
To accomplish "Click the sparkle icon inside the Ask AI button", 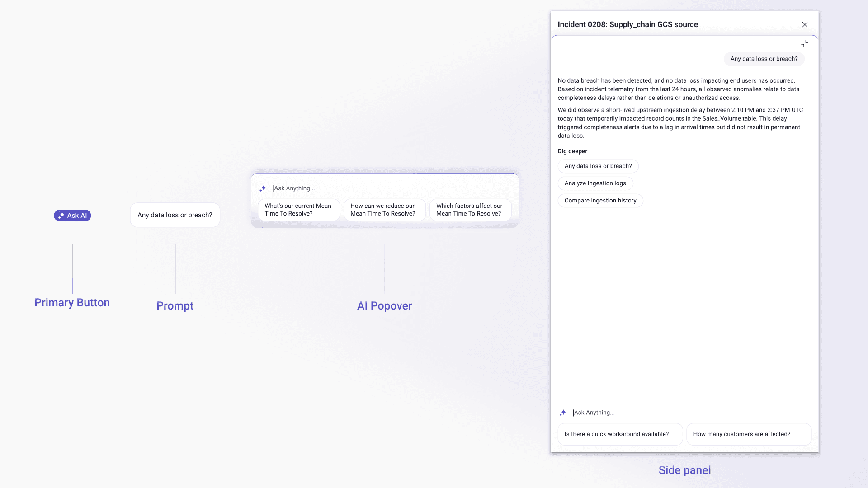I will (61, 216).
